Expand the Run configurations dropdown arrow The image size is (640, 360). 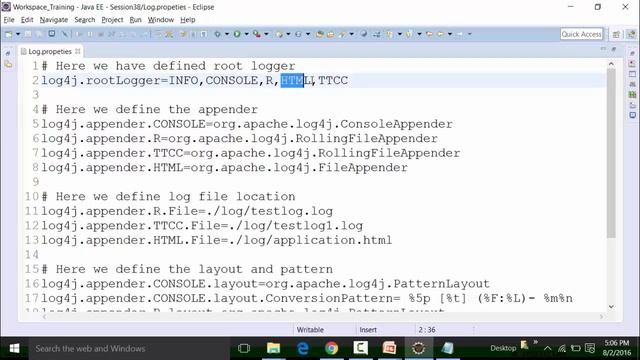246,34
